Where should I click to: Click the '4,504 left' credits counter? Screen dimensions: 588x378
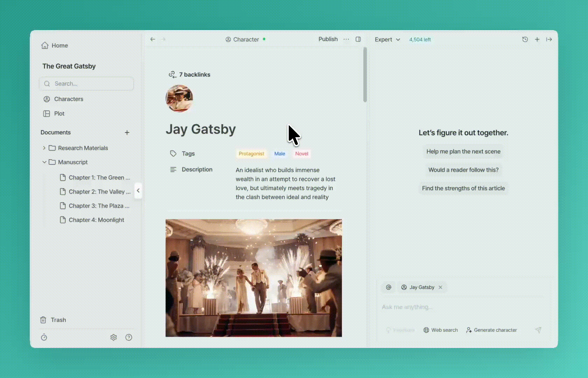(x=420, y=40)
